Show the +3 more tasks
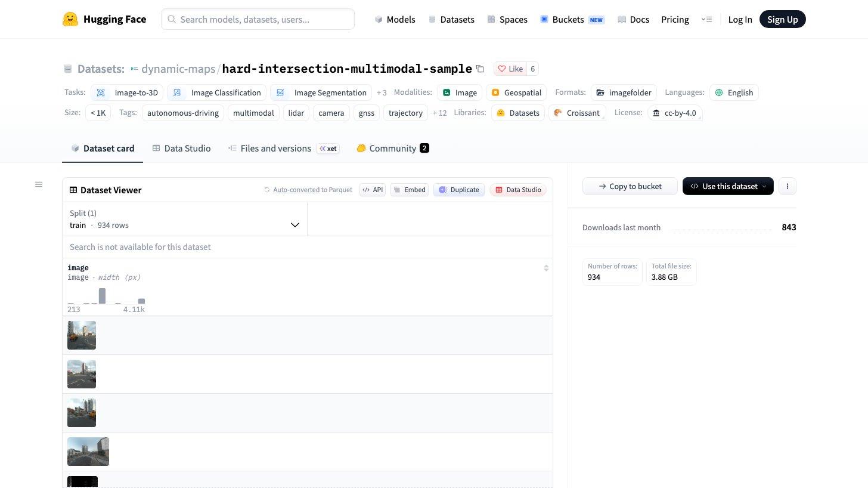 382,92
